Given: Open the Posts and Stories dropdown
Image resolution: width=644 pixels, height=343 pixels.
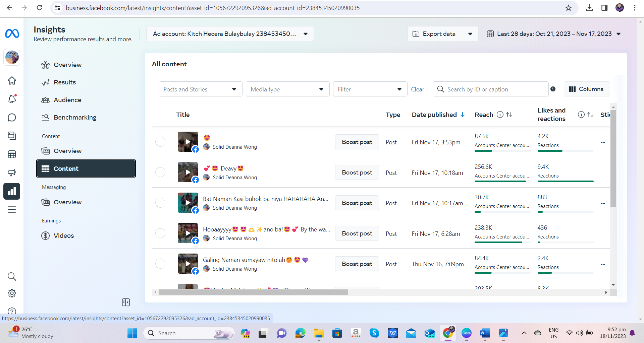Looking at the screenshot, I should pyautogui.click(x=200, y=89).
